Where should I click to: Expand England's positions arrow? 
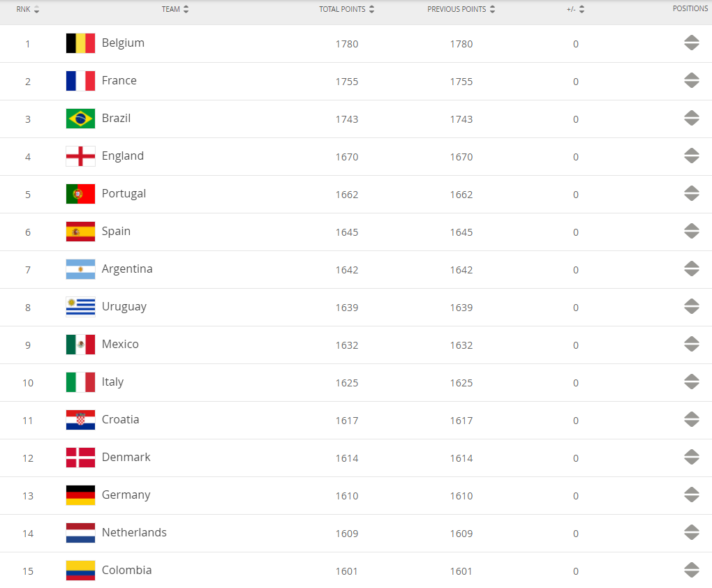pos(691,156)
